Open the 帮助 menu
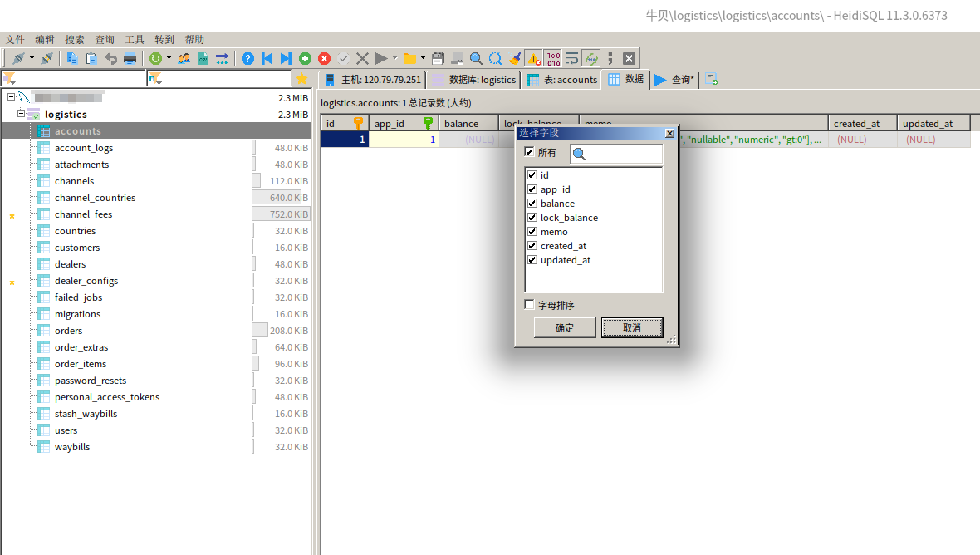Image resolution: width=980 pixels, height=555 pixels. coord(194,39)
